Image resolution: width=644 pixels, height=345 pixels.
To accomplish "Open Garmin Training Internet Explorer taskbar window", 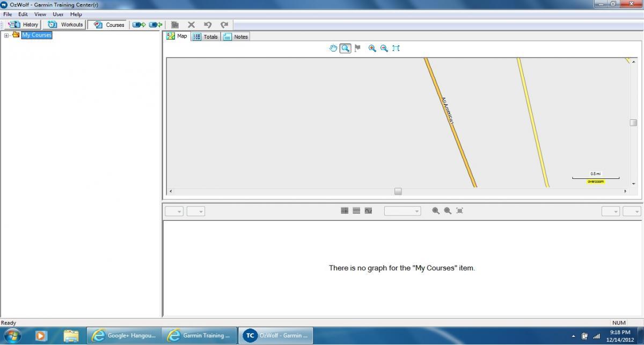I will [x=199, y=335].
